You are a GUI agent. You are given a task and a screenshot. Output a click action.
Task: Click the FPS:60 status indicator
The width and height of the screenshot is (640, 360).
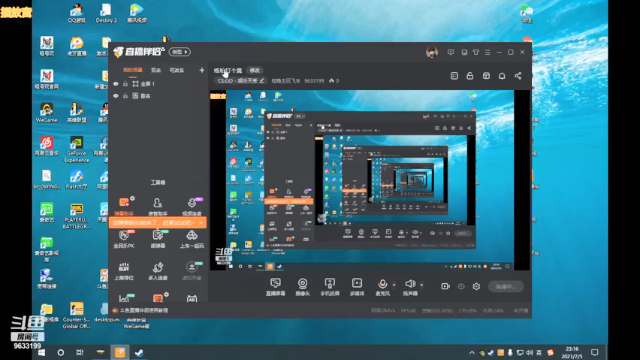(408, 311)
